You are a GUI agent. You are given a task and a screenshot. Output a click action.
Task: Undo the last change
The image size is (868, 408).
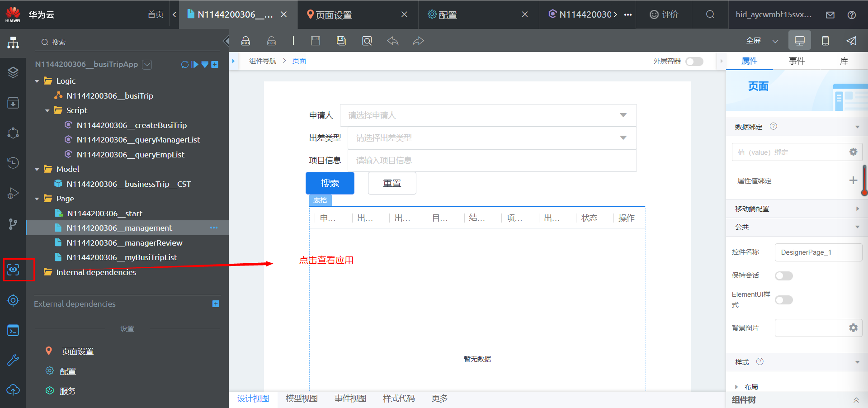(x=392, y=40)
